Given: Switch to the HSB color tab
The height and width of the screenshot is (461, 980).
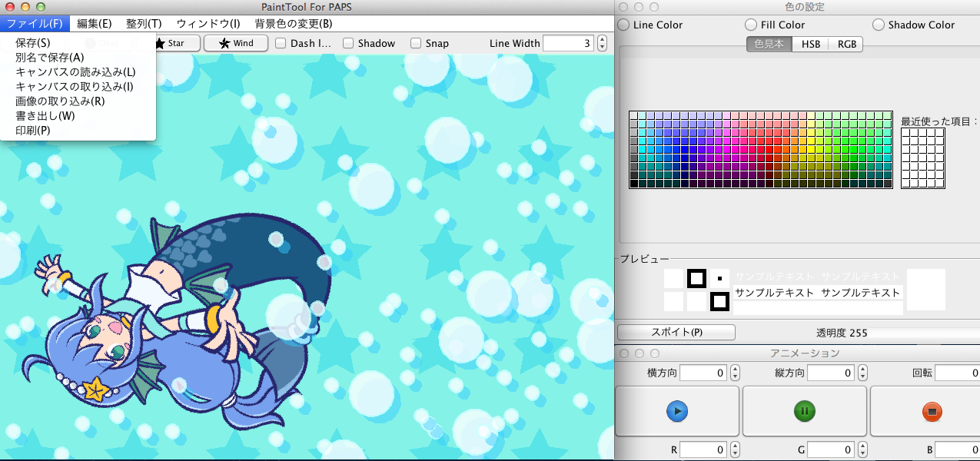Looking at the screenshot, I should tap(810, 45).
